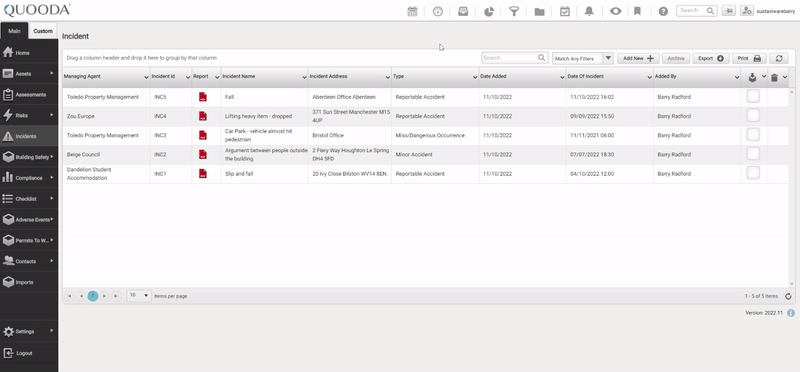The image size is (800, 372).
Task: Open the items per page dropdown
Action: (139, 295)
